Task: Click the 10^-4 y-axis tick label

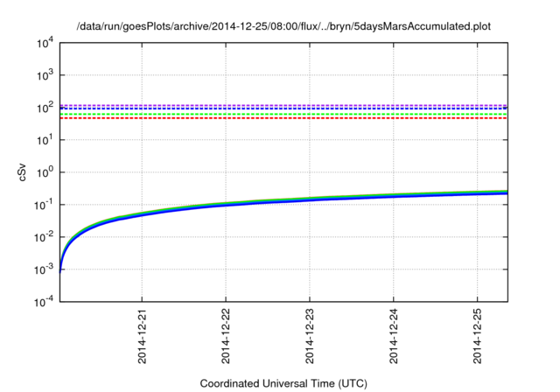Action: (44, 302)
